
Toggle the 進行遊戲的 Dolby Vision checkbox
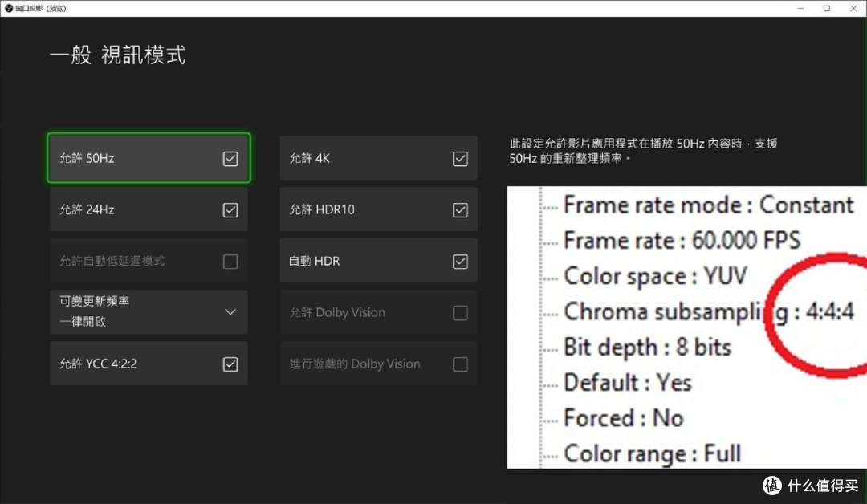coord(460,364)
